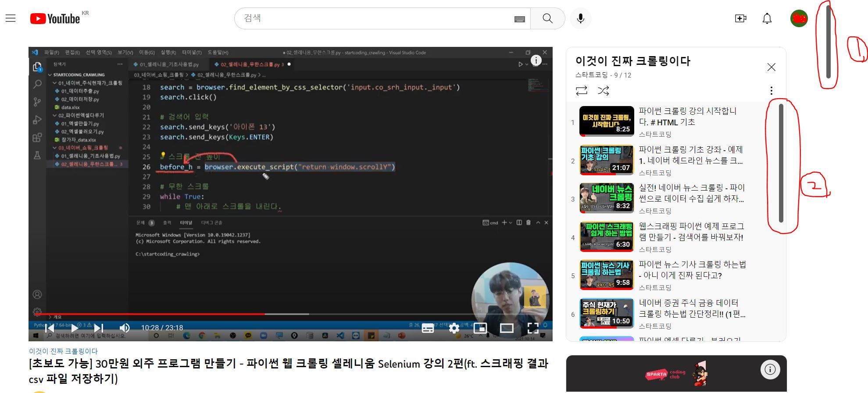Viewport: 868px width, 393px height.
Task: Click the player play button
Action: point(75,328)
